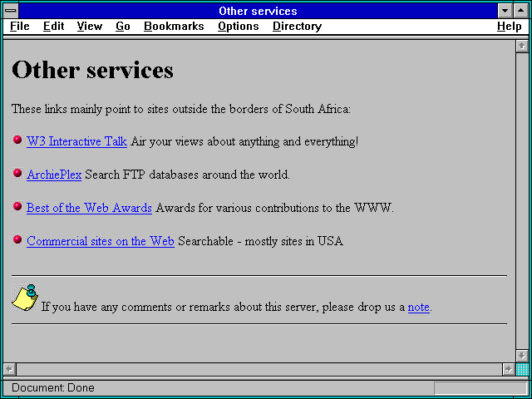
Task: Open the Help menu
Action: pos(510,26)
